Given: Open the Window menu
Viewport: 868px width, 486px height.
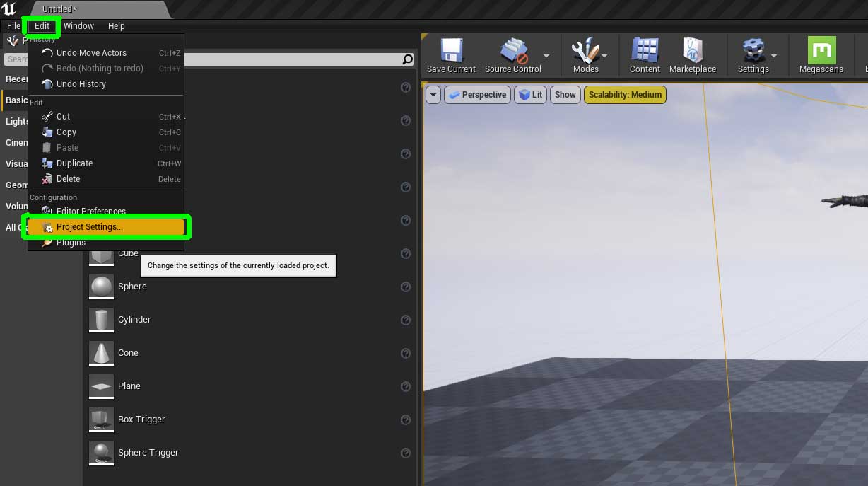Looking at the screenshot, I should 78,26.
